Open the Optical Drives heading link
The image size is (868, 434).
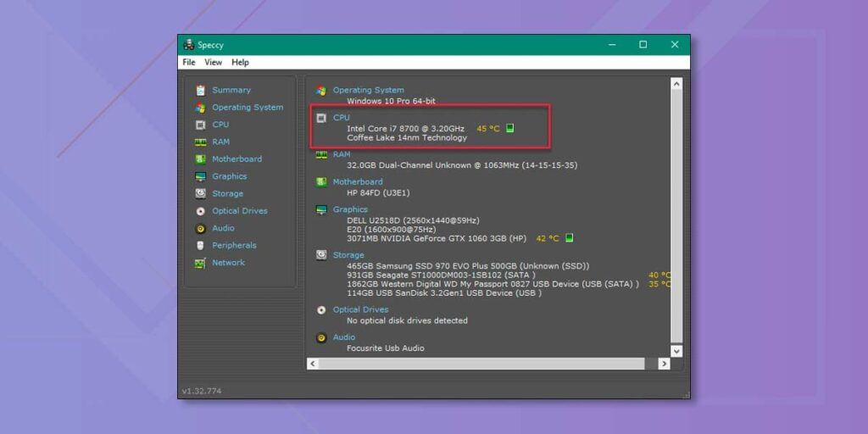point(360,310)
